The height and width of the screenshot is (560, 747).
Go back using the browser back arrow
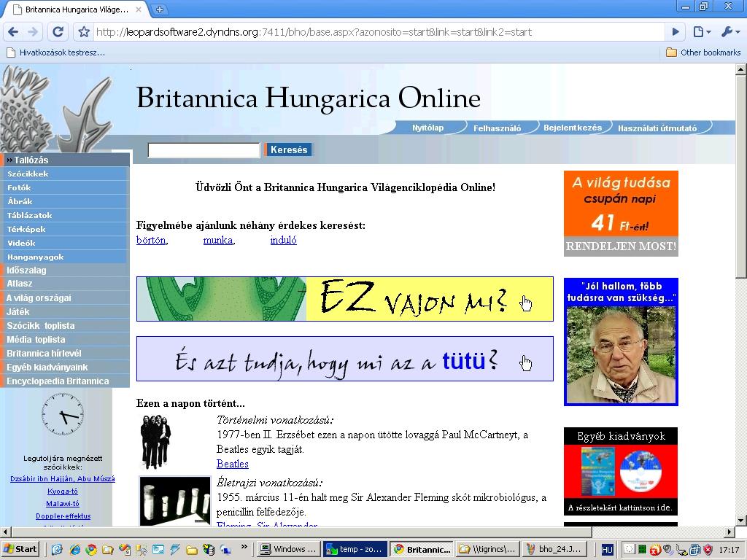tap(13, 32)
